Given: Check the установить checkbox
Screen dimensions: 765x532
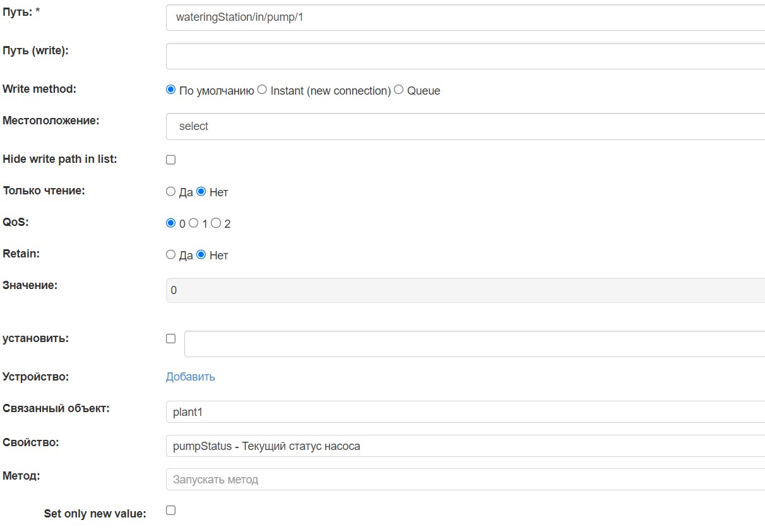Looking at the screenshot, I should (x=170, y=338).
